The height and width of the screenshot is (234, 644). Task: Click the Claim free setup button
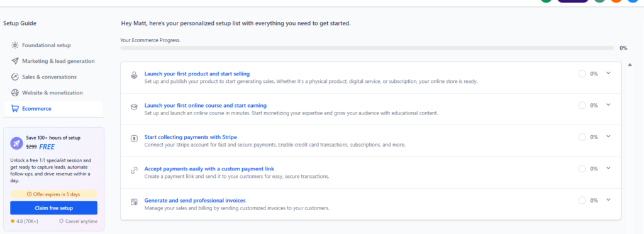pyautogui.click(x=54, y=208)
